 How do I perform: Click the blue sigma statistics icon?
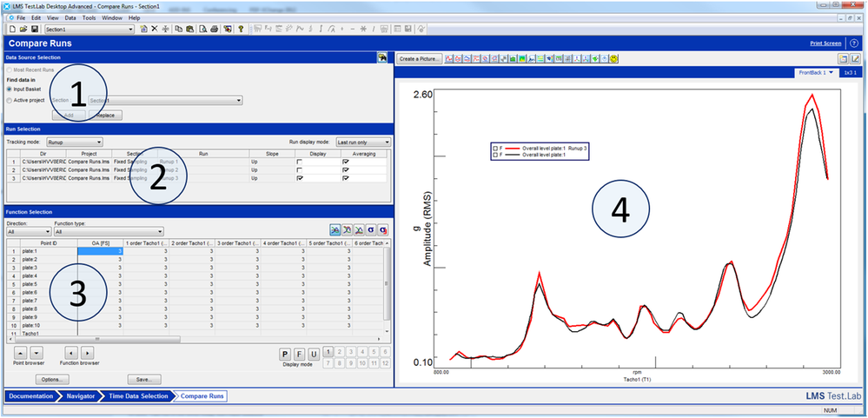(370, 229)
